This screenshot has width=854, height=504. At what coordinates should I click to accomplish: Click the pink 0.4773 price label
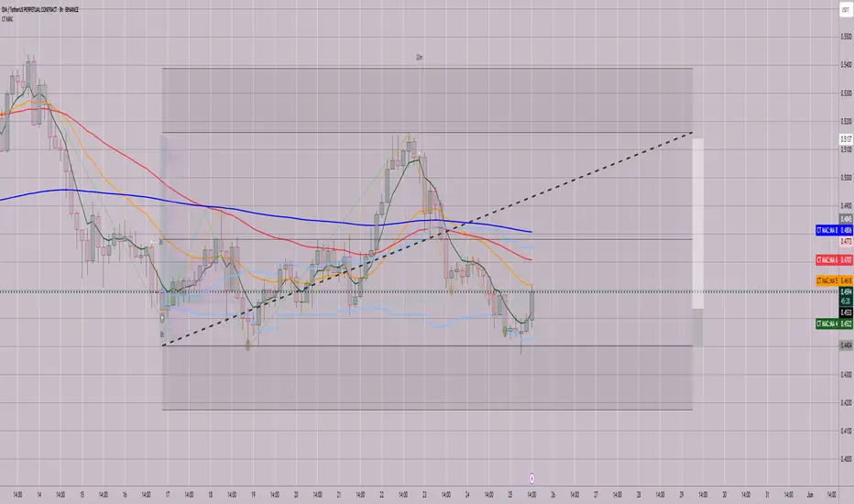pos(846,241)
